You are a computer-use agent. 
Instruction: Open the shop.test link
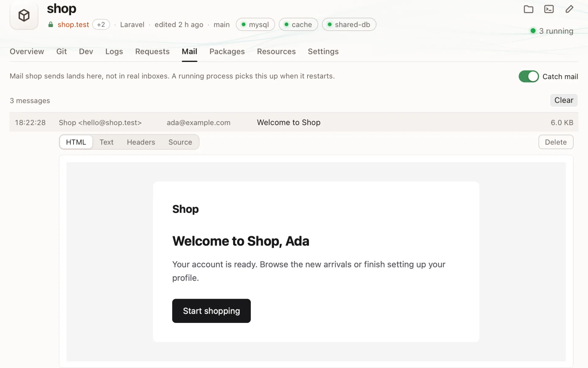pos(73,25)
